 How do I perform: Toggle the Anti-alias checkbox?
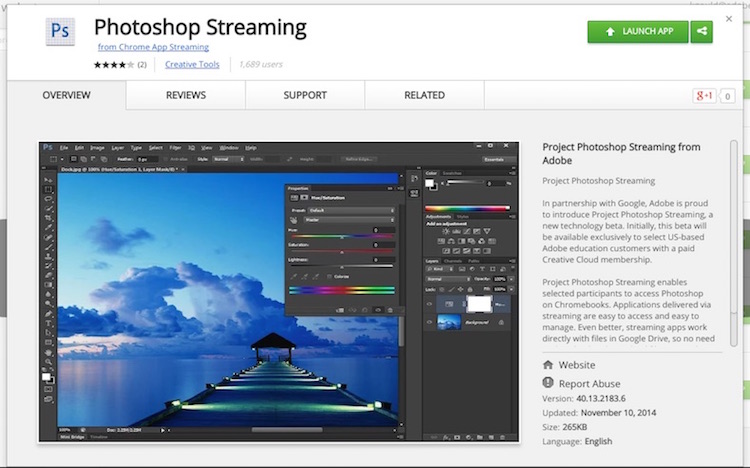pyautogui.click(x=165, y=159)
